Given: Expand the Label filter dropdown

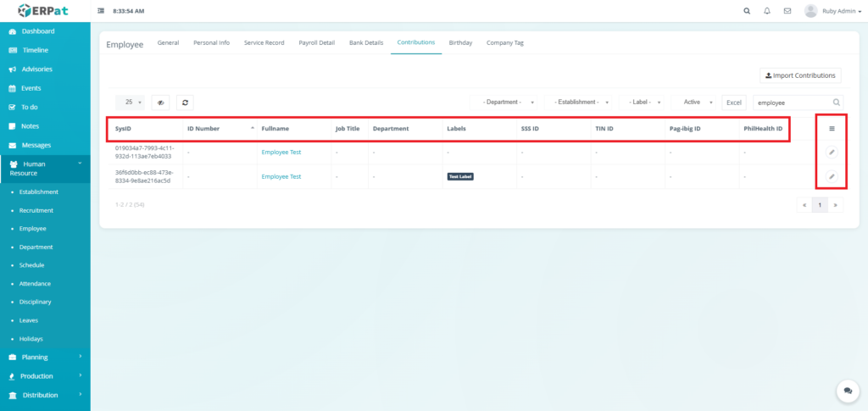Looking at the screenshot, I should (x=644, y=102).
